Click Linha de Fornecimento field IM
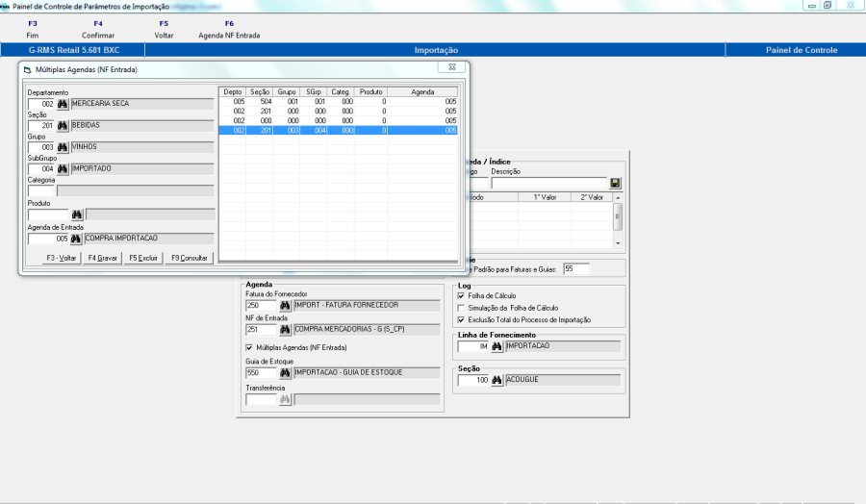Screen dimensions: 866x504 point(473,346)
